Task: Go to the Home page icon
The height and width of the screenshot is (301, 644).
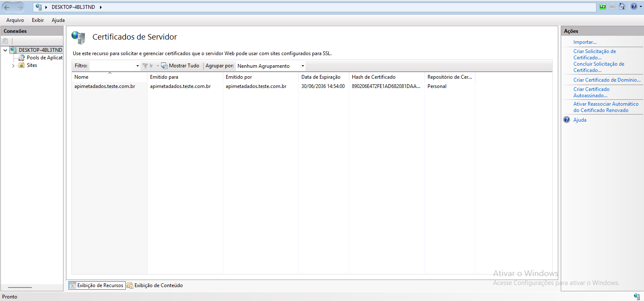Action: click(622, 7)
